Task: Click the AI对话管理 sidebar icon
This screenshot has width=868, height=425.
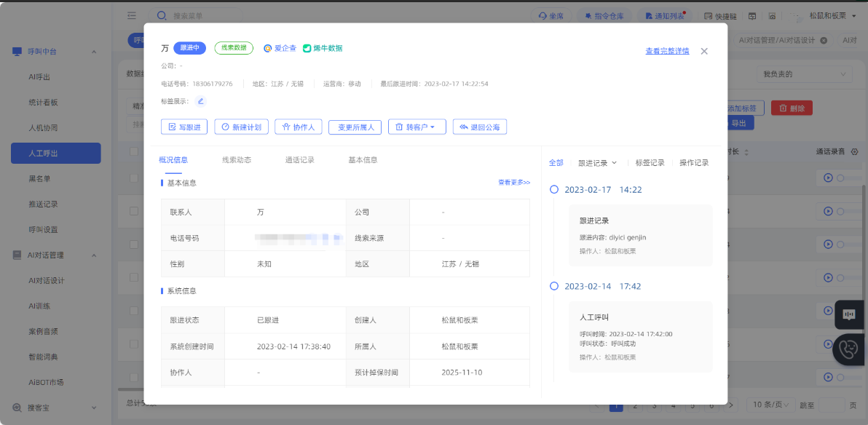Action: click(17, 255)
